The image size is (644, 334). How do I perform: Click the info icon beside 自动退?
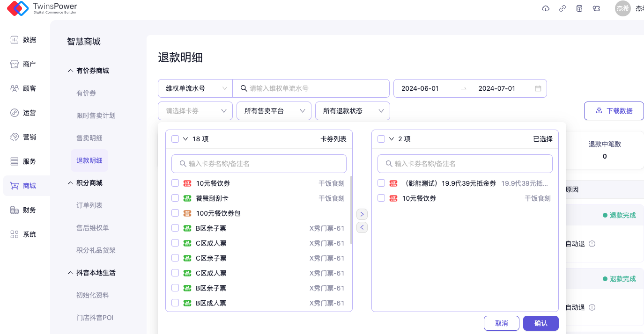592,244
